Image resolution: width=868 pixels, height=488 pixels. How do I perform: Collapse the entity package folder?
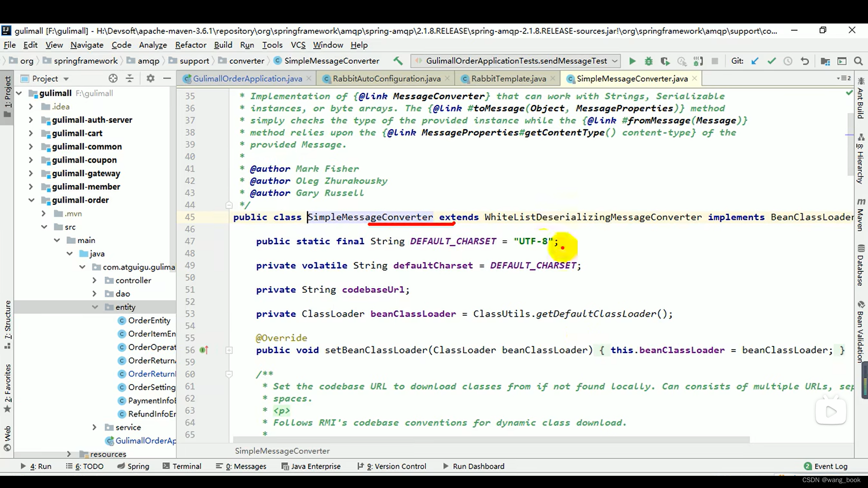[95, 307]
